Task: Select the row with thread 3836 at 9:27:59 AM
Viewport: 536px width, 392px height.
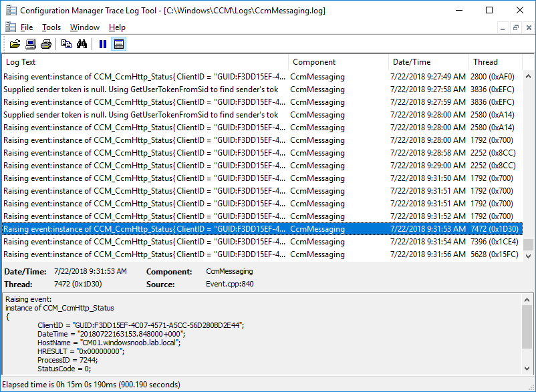Action: 263,102
